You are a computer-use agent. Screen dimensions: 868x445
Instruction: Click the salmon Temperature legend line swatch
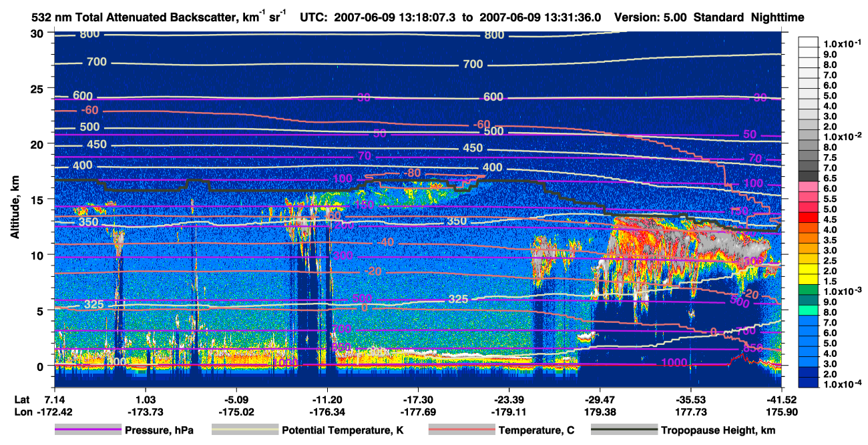[461, 430]
